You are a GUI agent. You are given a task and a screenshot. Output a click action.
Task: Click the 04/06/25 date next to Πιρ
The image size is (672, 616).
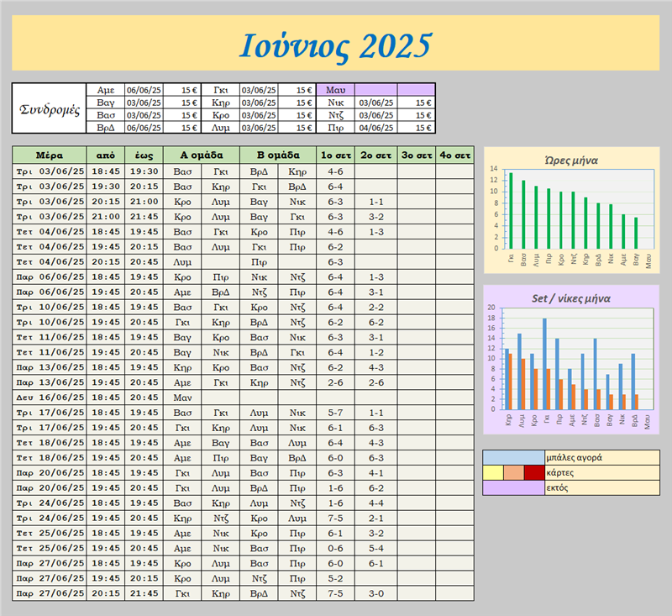coord(375,128)
